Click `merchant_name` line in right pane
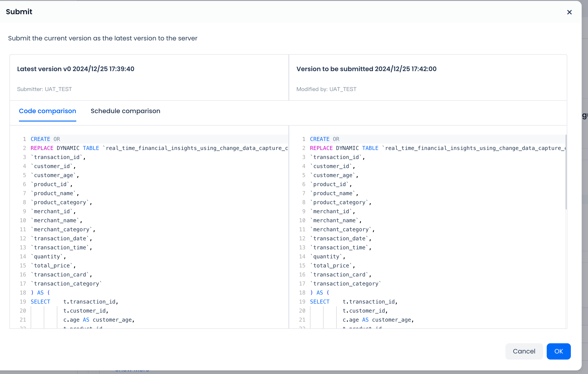The height and width of the screenshot is (374, 588). coord(336,220)
